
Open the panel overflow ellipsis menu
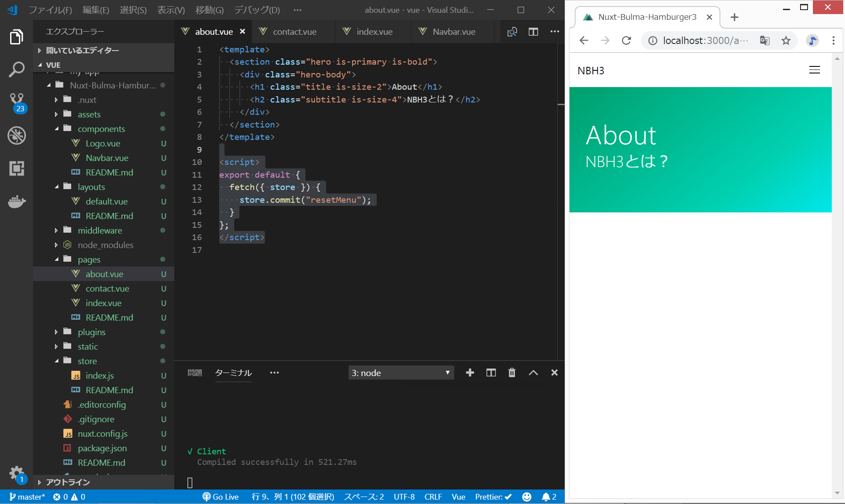[274, 373]
